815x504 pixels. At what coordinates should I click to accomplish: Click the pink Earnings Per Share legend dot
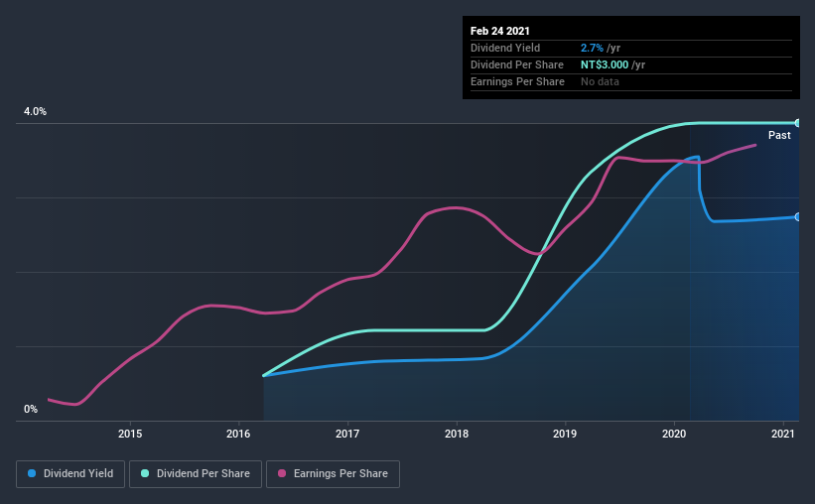pos(282,473)
